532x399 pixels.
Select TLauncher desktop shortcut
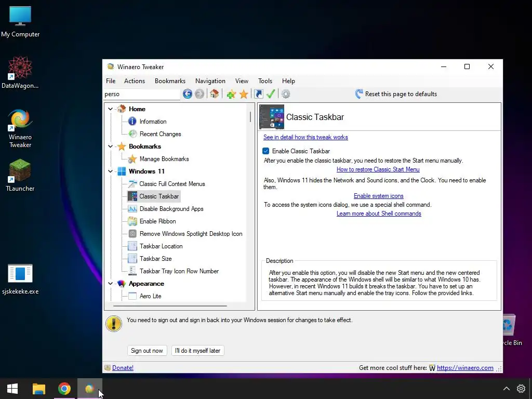pyautogui.click(x=20, y=176)
